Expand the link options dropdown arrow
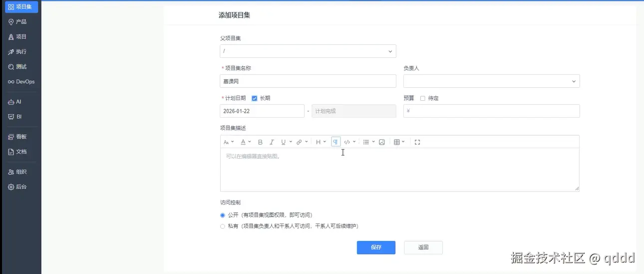Image resolution: width=644 pixels, height=274 pixels. pos(306,142)
